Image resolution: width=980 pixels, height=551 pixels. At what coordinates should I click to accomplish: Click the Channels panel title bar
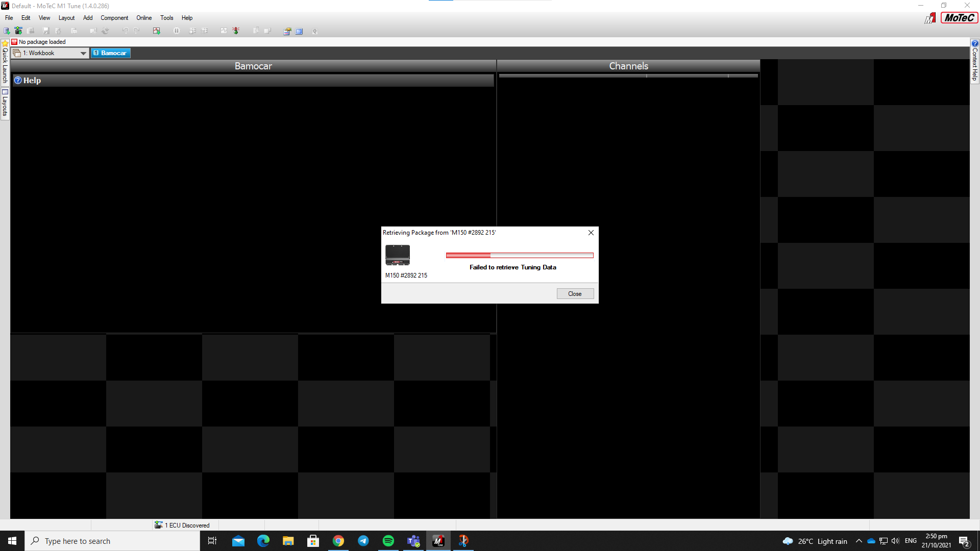tap(628, 66)
